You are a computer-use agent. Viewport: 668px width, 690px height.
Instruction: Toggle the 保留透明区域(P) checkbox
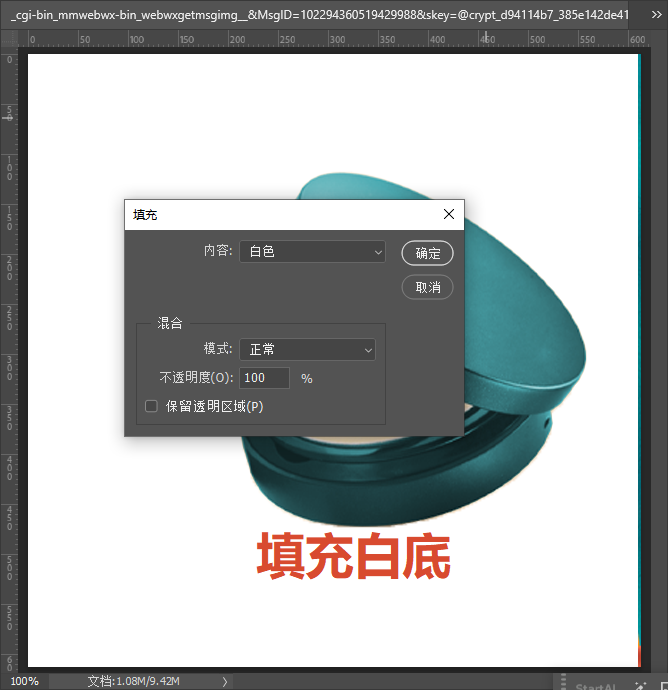click(x=151, y=406)
